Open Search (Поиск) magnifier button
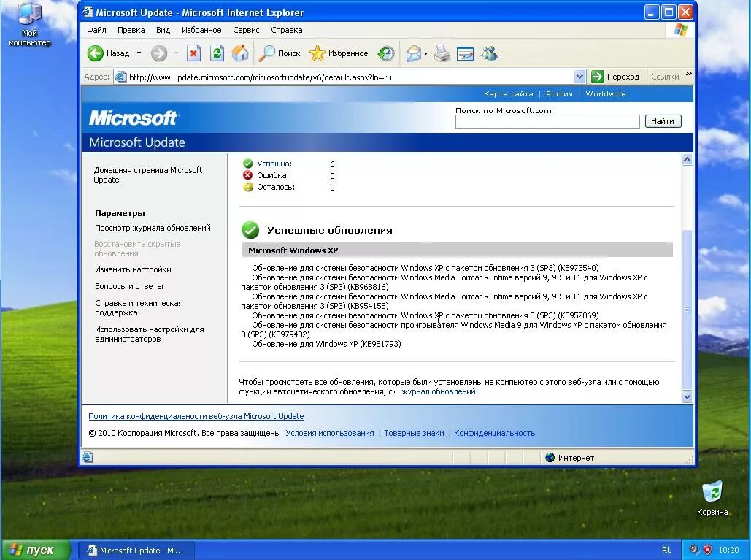The image size is (751, 560). click(279, 53)
